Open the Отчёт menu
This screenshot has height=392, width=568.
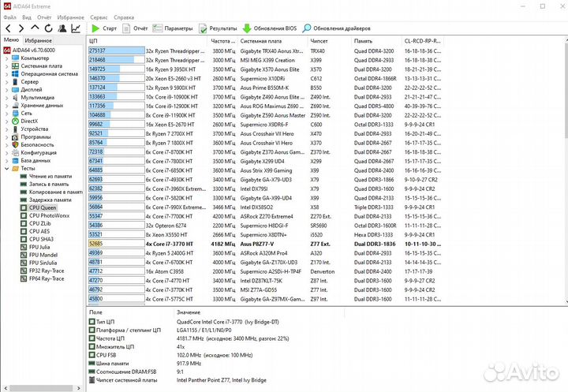click(x=44, y=17)
